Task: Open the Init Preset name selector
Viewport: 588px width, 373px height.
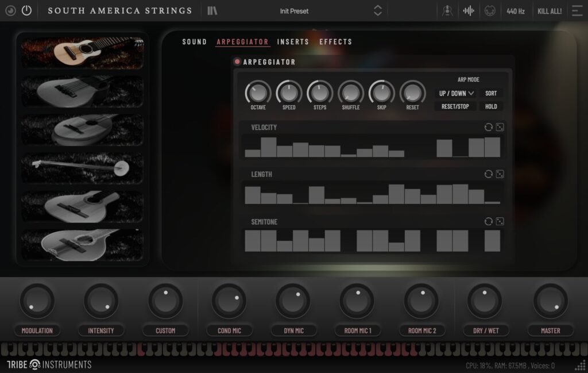Action: (x=294, y=11)
